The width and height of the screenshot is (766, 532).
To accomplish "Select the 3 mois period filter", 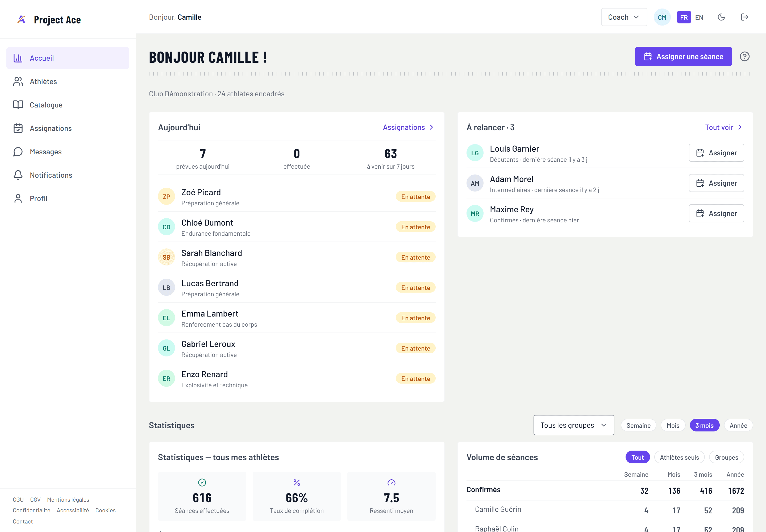I will coord(704,425).
